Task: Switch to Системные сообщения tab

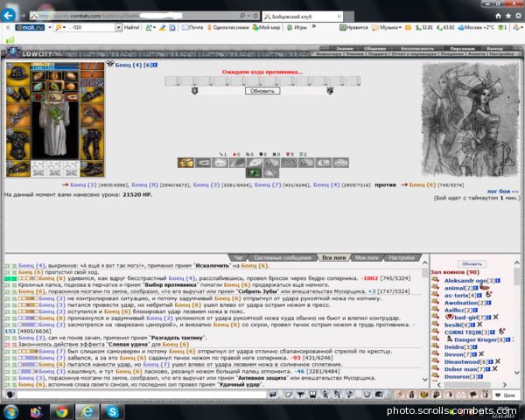Action: [x=283, y=257]
